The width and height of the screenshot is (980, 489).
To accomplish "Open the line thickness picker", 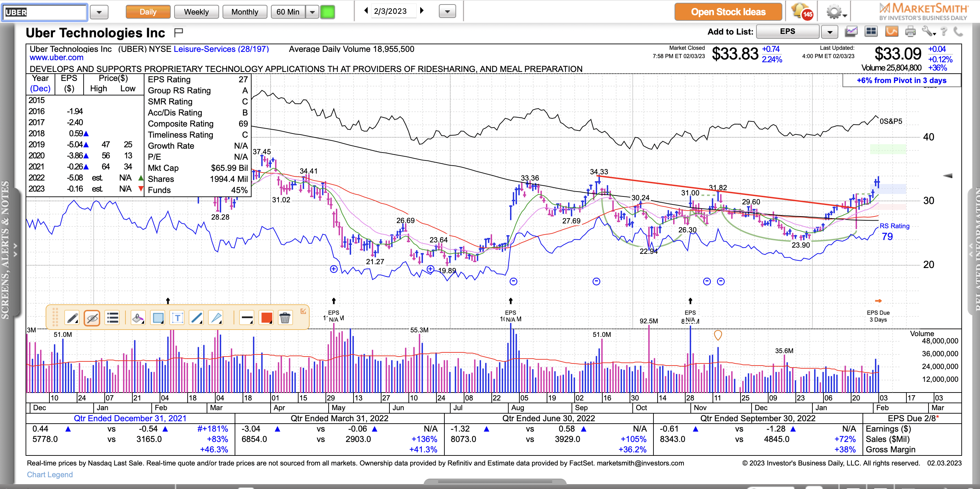I will coord(246,317).
